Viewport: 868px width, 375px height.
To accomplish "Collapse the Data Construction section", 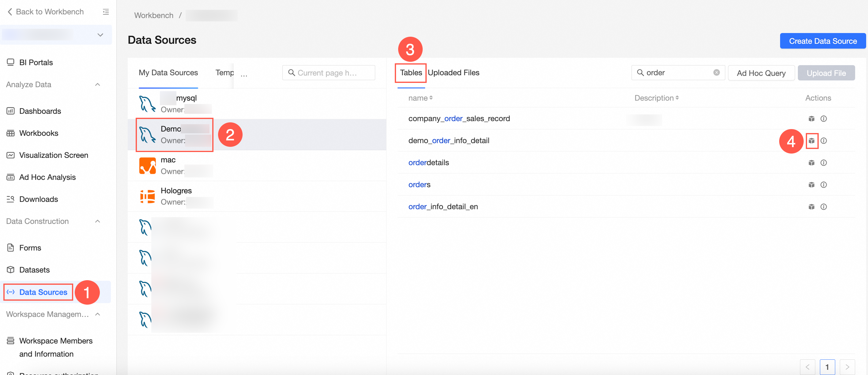I will [x=97, y=221].
